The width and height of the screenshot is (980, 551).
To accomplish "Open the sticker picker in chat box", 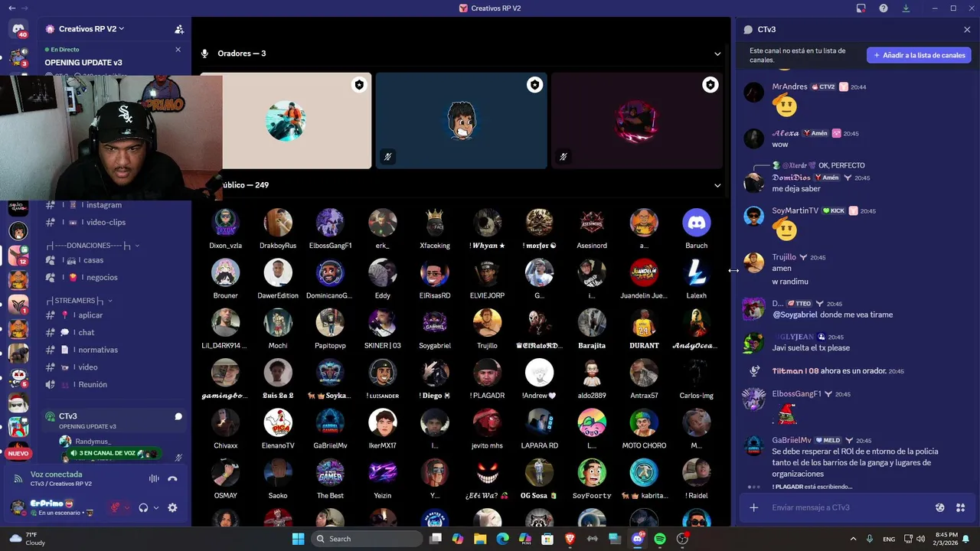I will 940,507.
